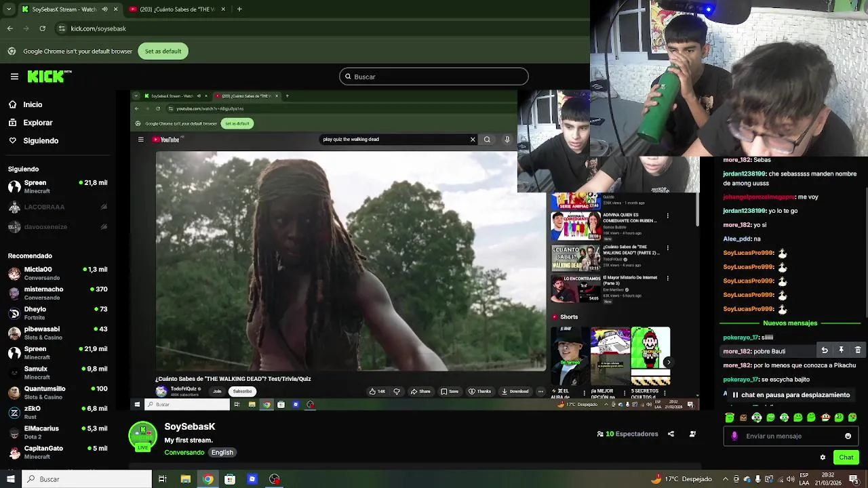
Task: Click the Conversando category link
Action: 184,452
